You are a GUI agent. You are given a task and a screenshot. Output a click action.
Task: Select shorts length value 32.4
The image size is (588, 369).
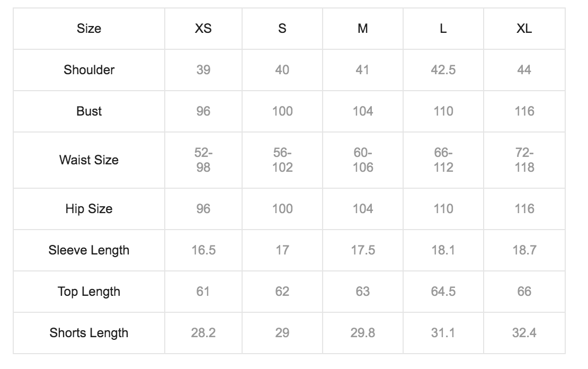click(524, 332)
